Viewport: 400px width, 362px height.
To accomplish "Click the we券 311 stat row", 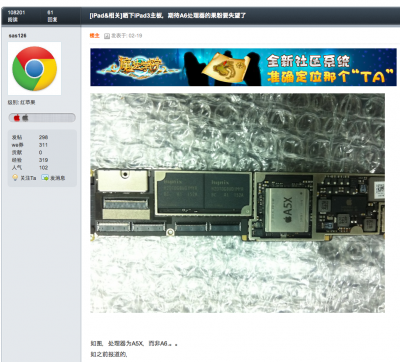I will pyautogui.click(x=30, y=145).
